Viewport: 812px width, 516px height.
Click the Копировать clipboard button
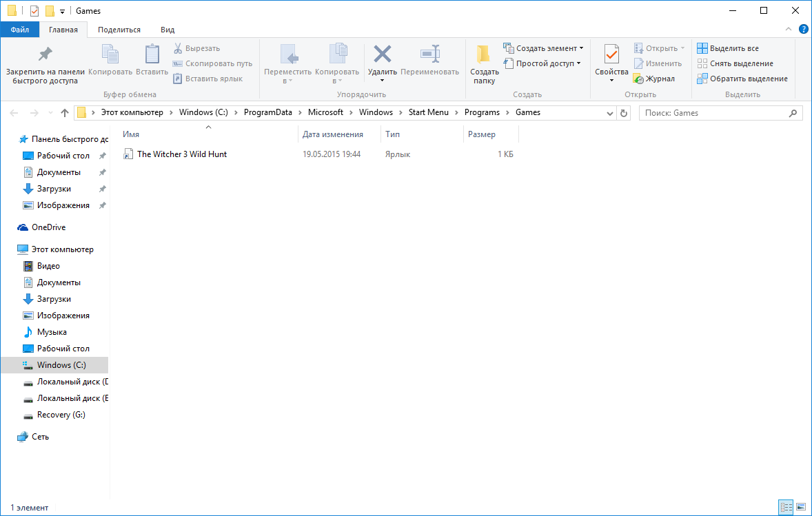coord(110,60)
